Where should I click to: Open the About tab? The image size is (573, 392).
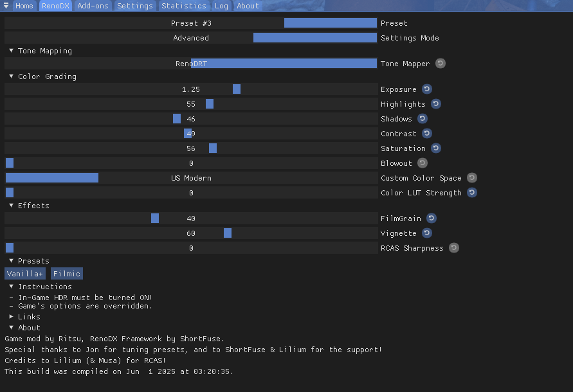248,6
